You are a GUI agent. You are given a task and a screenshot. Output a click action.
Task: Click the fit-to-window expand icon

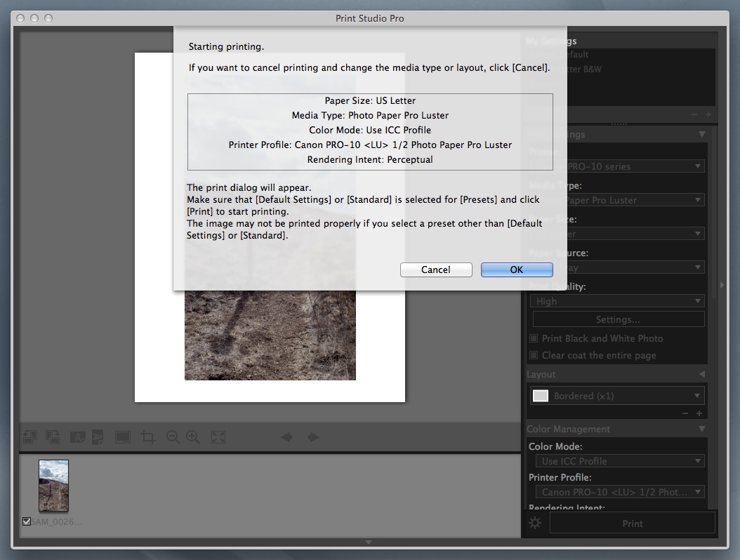coord(218,437)
